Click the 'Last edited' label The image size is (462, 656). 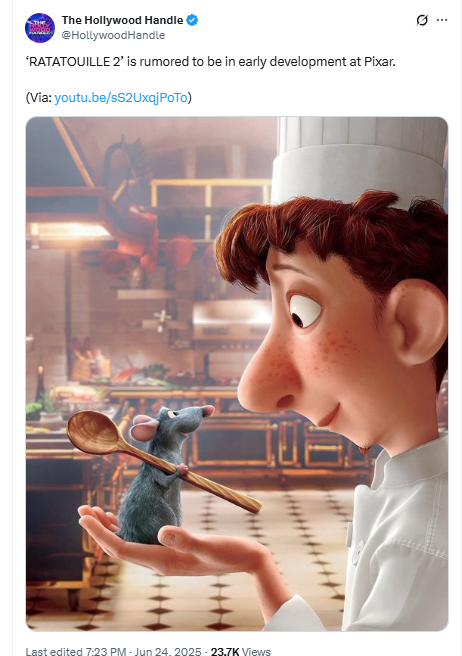[54, 651]
